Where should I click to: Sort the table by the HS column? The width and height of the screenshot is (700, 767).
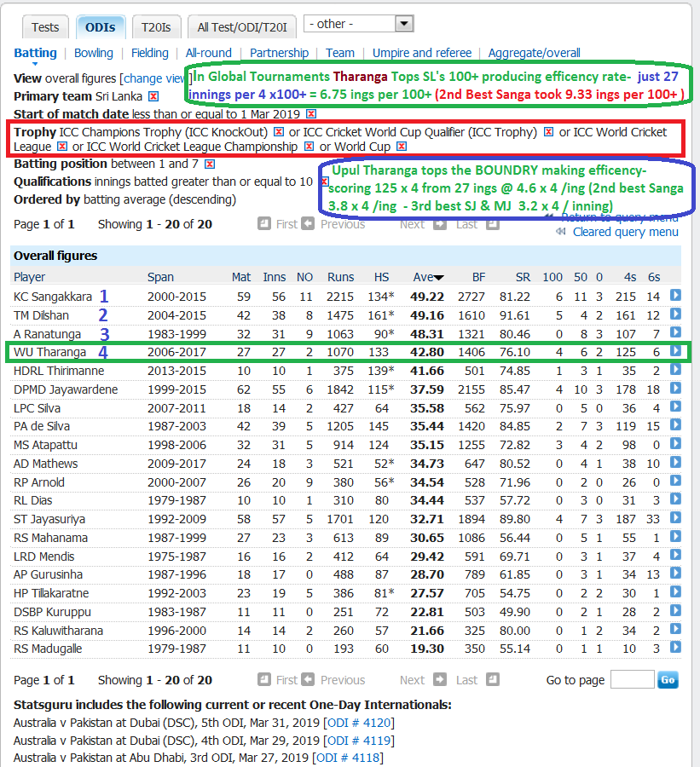(381, 277)
